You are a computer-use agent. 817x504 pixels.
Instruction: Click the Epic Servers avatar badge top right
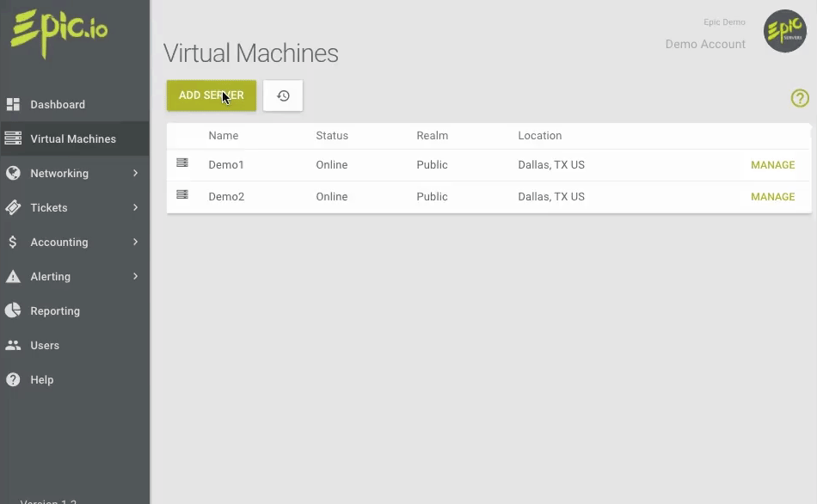(783, 31)
